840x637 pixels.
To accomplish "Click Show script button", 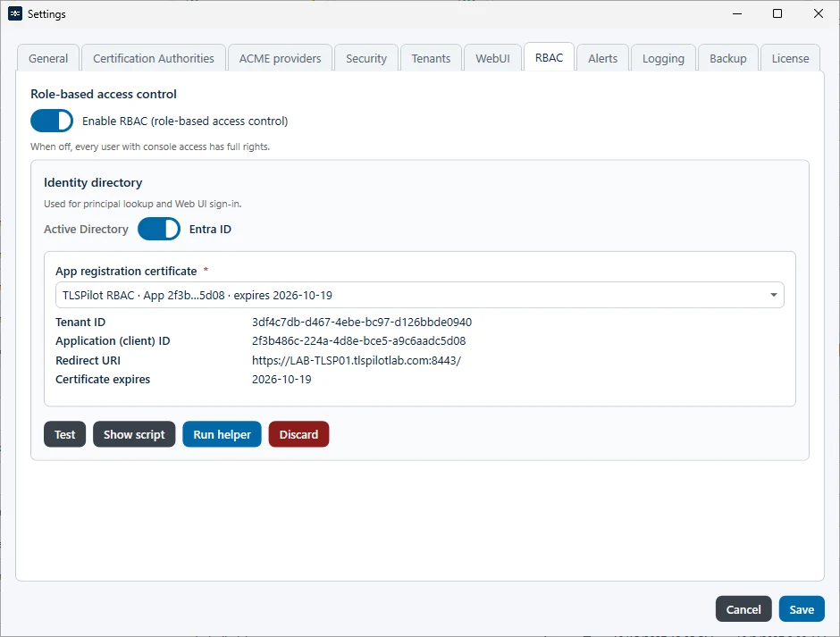I will pos(134,434).
